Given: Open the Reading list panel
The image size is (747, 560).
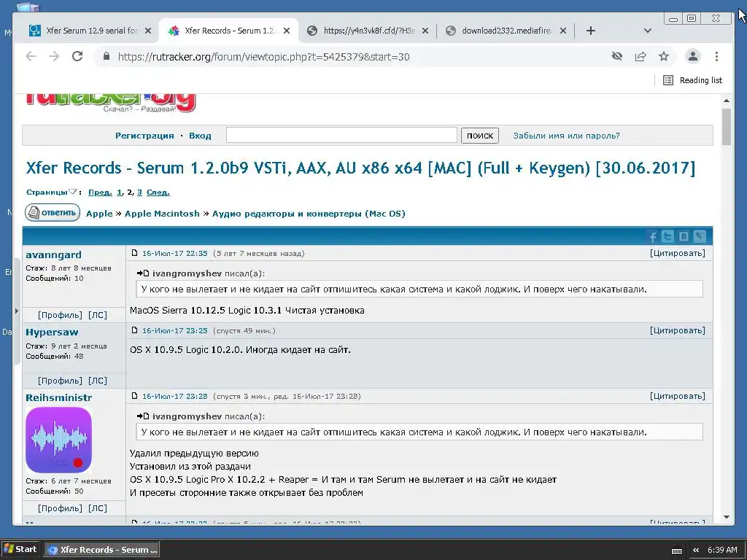Looking at the screenshot, I should click(x=693, y=80).
